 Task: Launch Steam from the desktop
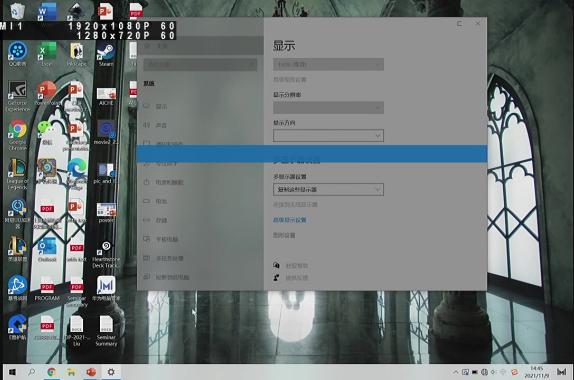pyautogui.click(x=106, y=54)
